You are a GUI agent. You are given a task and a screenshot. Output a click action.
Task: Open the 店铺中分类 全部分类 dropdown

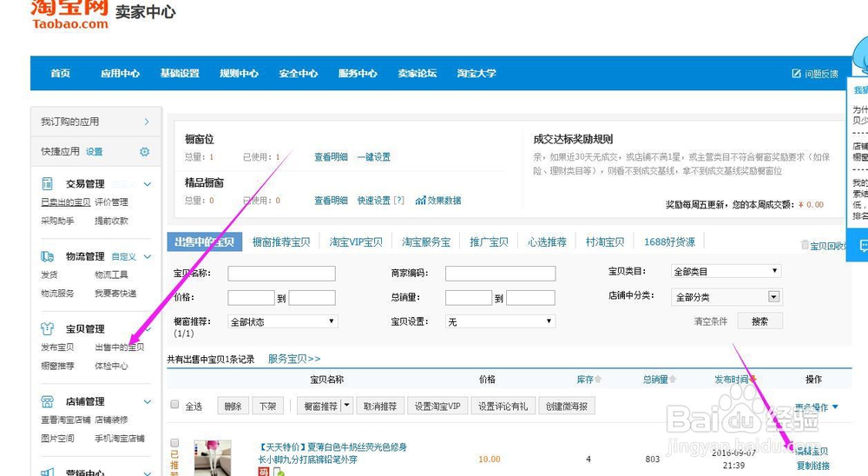[x=726, y=297]
